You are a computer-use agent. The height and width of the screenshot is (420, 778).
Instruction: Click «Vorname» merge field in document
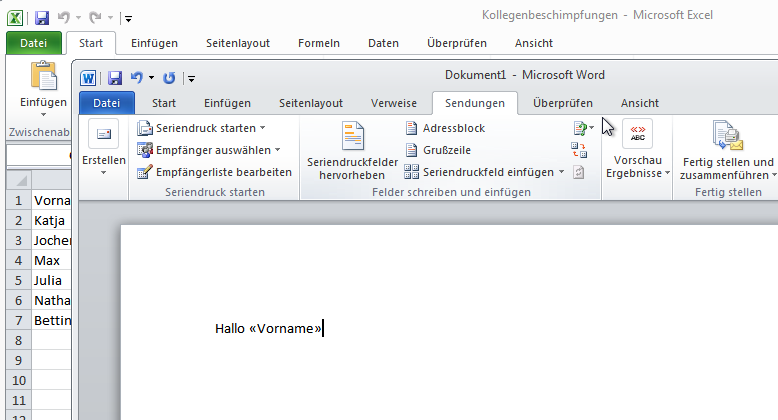point(285,329)
